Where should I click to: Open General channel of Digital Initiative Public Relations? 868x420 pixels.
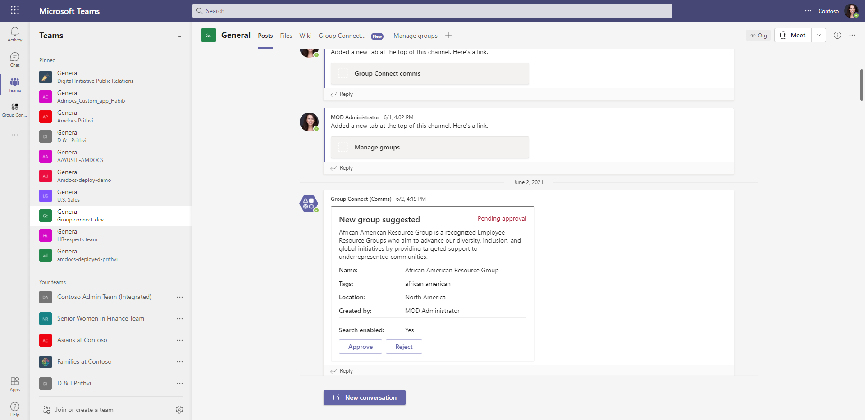click(111, 77)
